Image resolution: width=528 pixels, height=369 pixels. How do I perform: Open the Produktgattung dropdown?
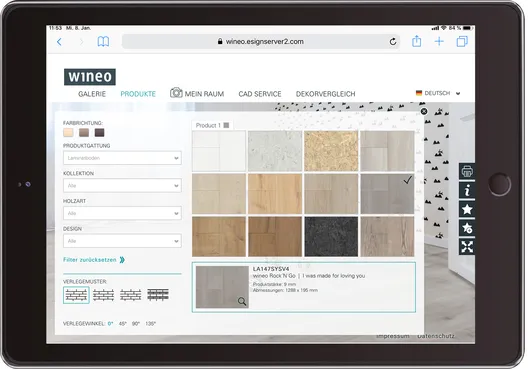122,158
